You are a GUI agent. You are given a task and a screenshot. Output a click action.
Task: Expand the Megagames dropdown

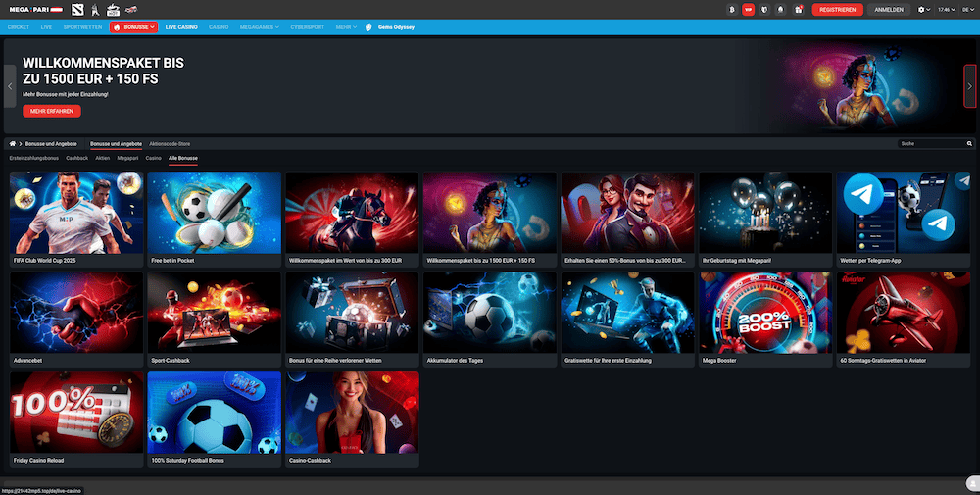pos(260,27)
